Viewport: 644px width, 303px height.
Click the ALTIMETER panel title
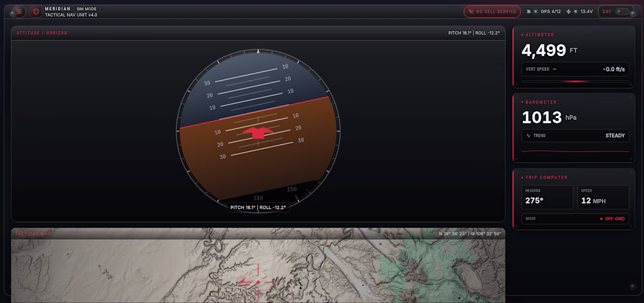tap(540, 35)
